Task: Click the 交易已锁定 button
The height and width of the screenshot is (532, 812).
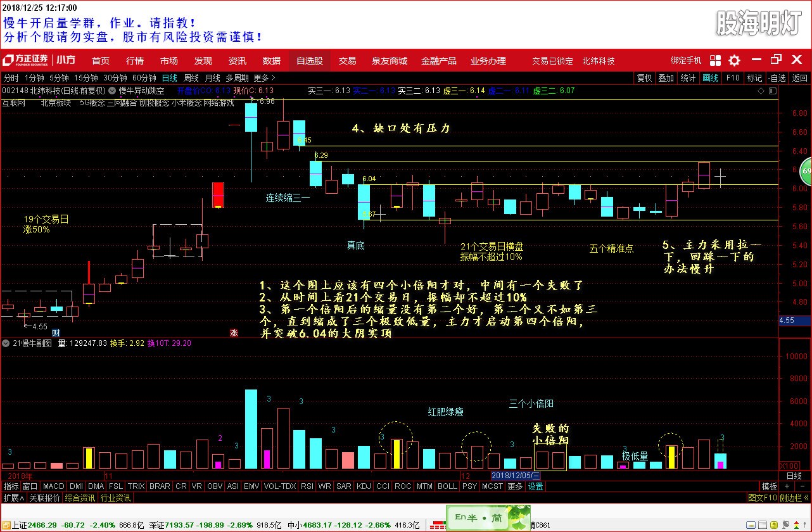Action: 552,61
